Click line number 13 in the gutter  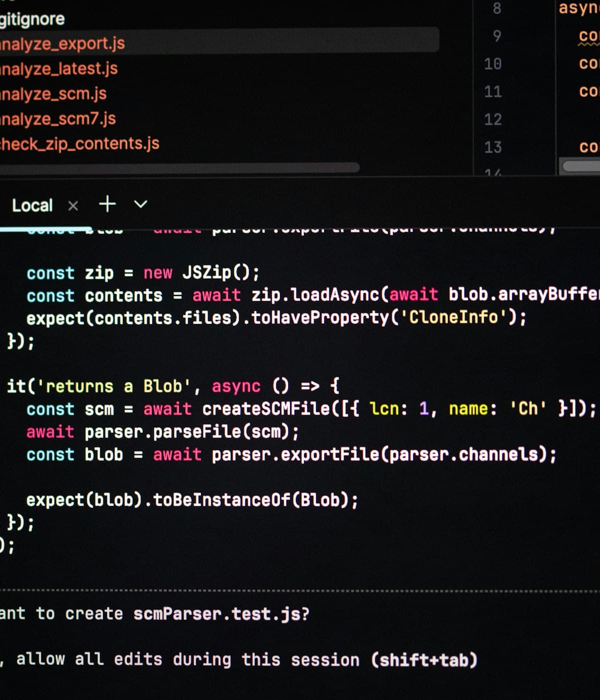(492, 147)
